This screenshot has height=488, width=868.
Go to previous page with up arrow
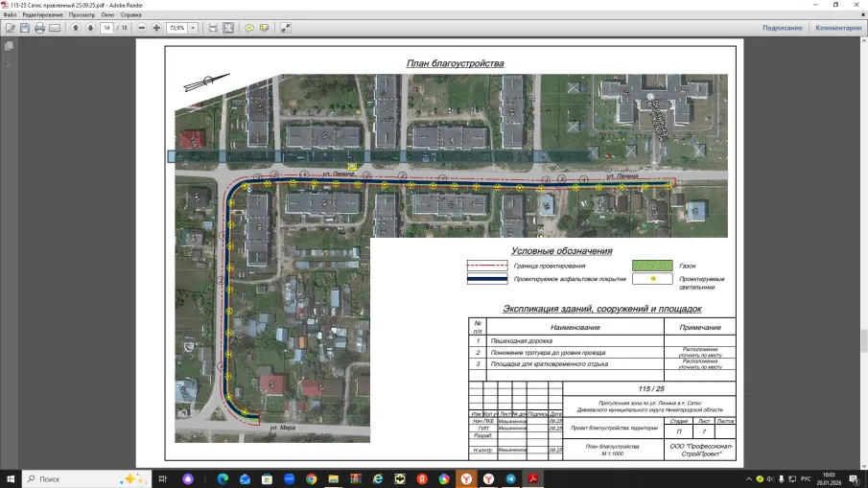[x=76, y=28]
